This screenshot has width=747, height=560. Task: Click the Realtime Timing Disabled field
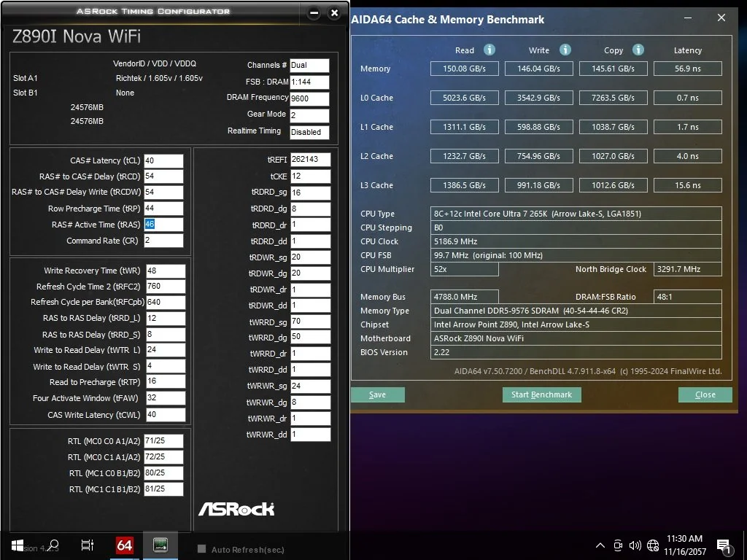click(x=309, y=132)
